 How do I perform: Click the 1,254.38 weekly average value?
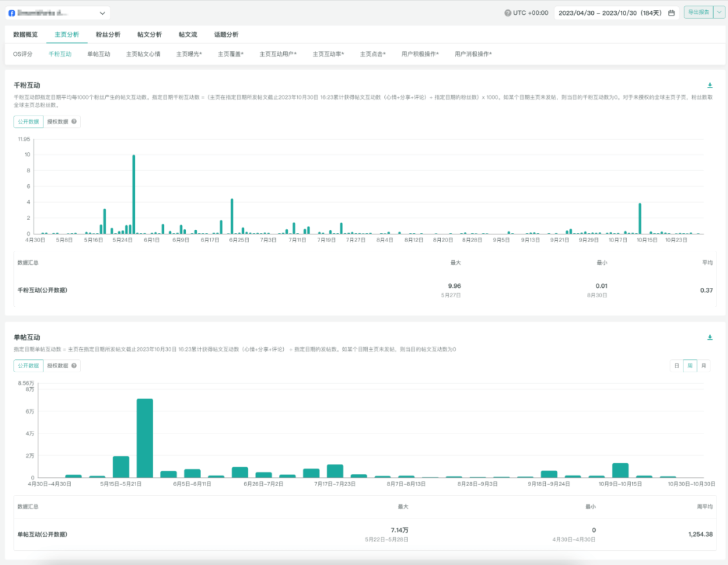tap(700, 535)
